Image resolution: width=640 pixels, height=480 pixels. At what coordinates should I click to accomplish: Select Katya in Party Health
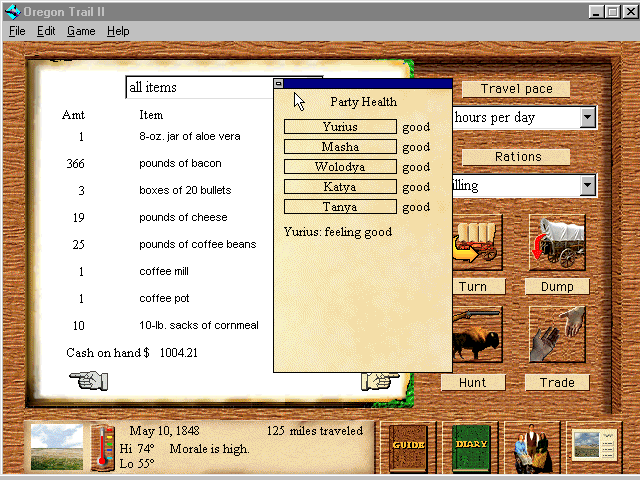(340, 187)
